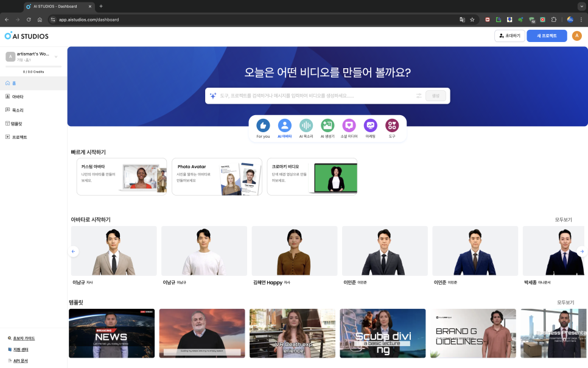Open 초보자 가이드 link
The height and width of the screenshot is (368, 588).
[24, 338]
